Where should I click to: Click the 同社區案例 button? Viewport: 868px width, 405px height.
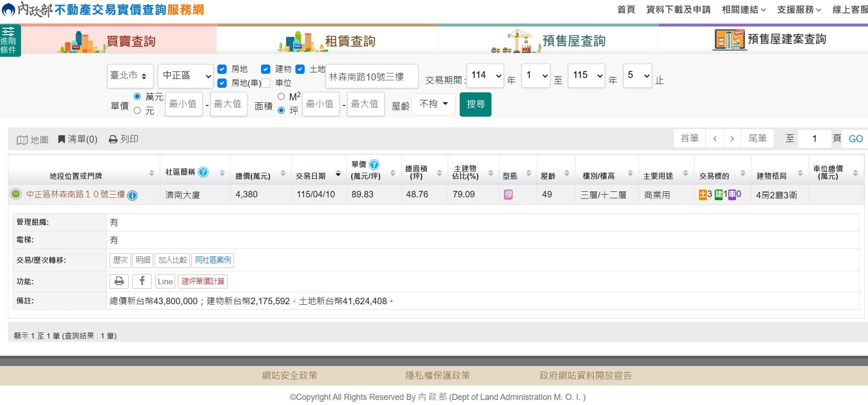click(x=213, y=260)
